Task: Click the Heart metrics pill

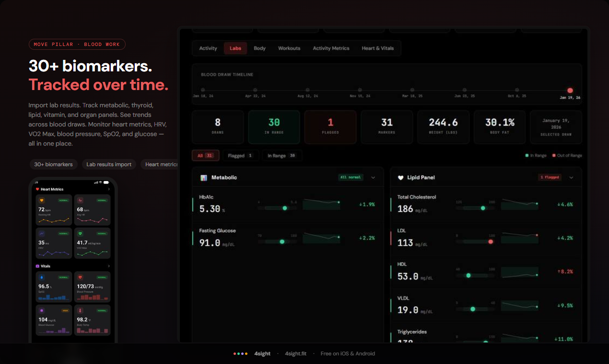Action: [160, 164]
